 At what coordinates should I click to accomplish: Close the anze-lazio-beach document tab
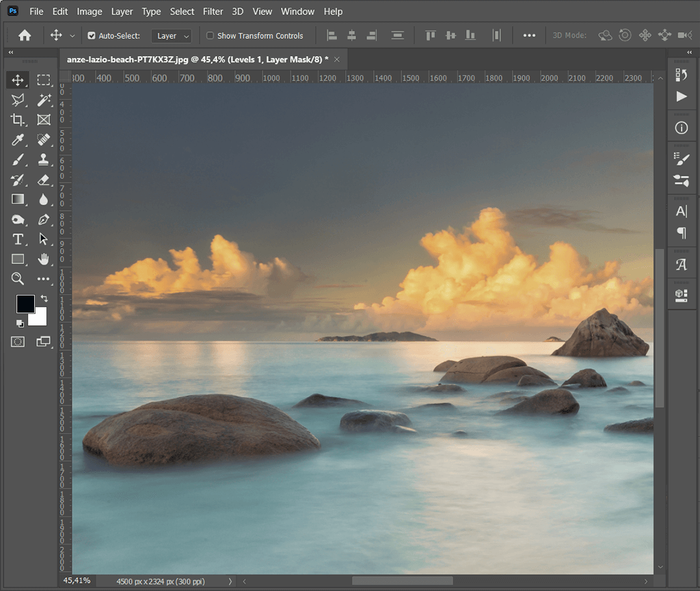(337, 60)
